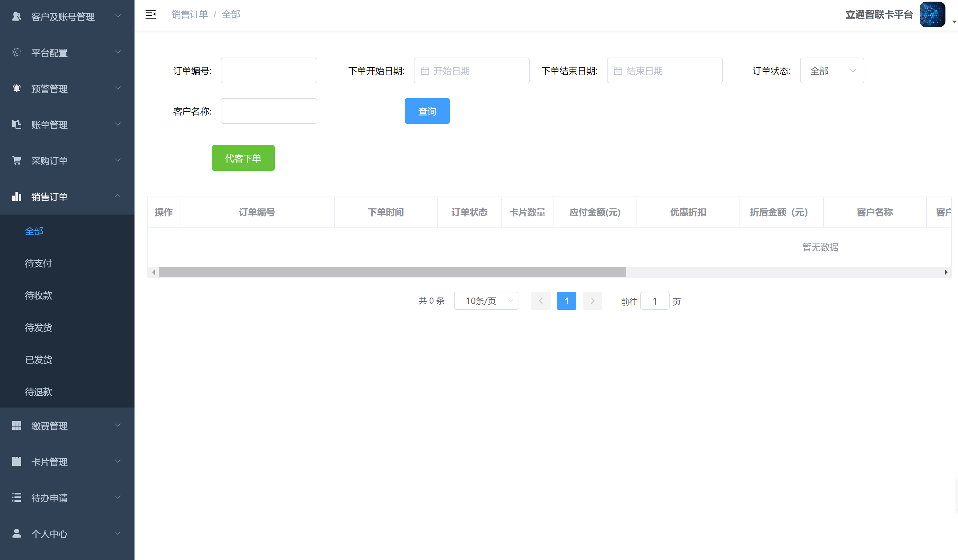Click 销售订单 breadcrumb link
This screenshot has width=958, height=560.
point(190,14)
